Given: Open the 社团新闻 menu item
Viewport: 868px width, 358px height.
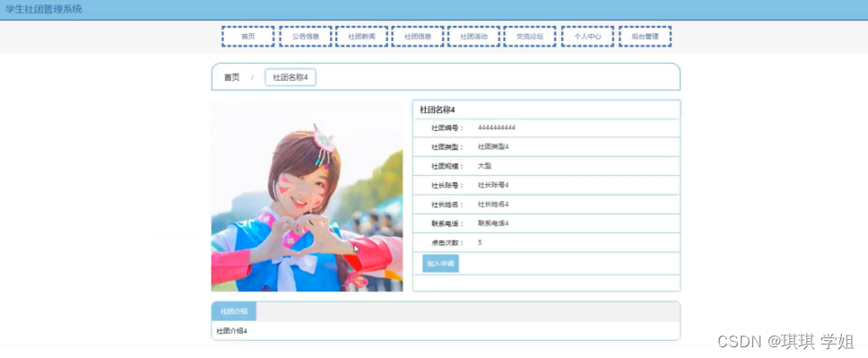Looking at the screenshot, I should tap(361, 37).
